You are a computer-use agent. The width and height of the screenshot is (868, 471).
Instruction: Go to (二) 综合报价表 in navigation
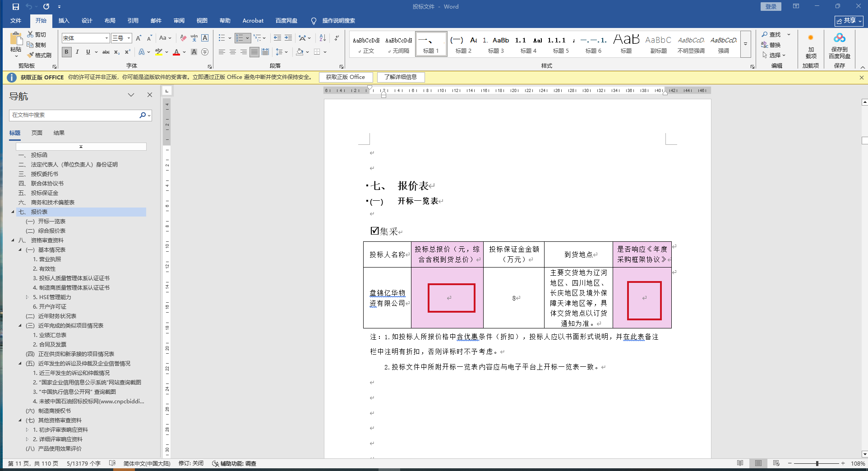tap(46, 231)
